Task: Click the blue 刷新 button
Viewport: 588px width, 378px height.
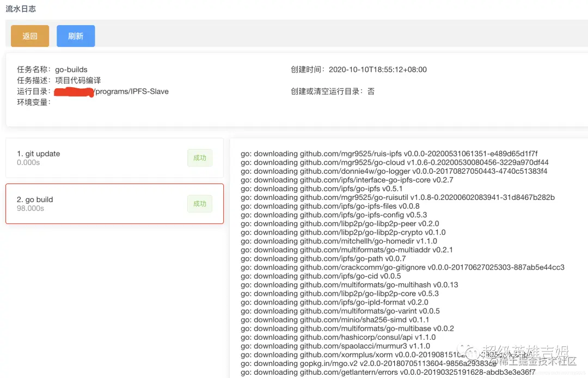Action: tap(76, 36)
